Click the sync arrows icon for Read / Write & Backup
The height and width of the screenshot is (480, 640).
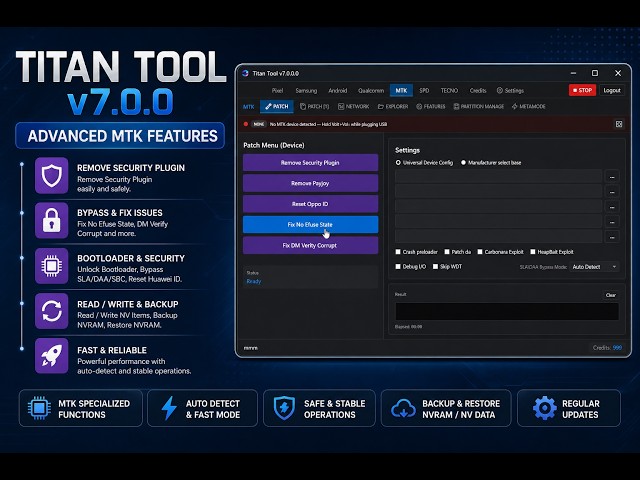[x=52, y=311]
